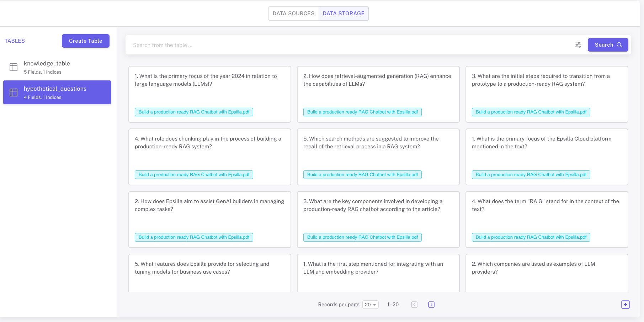Click the knowledge_table table icon
Screen dimensions: 644x322
tap(14, 67)
